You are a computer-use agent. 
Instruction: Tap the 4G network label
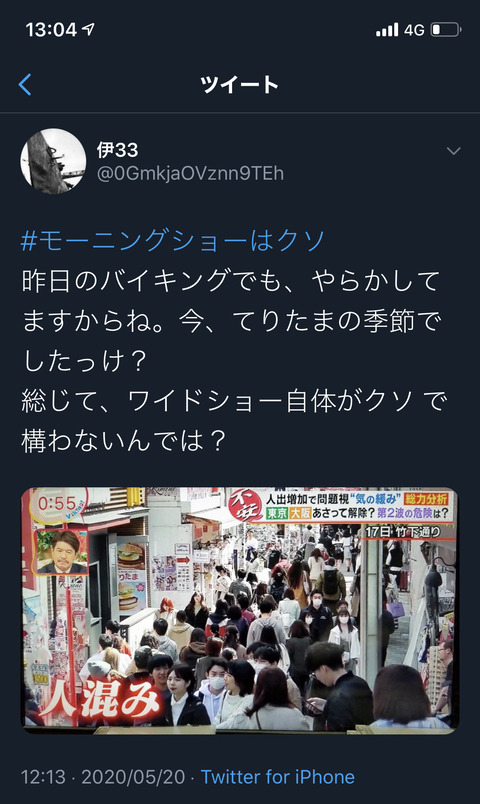pos(414,30)
